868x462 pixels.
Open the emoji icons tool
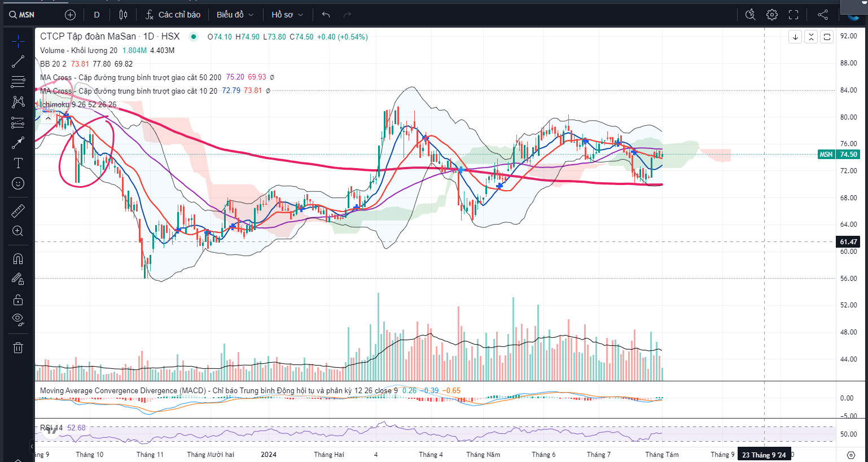[18, 183]
